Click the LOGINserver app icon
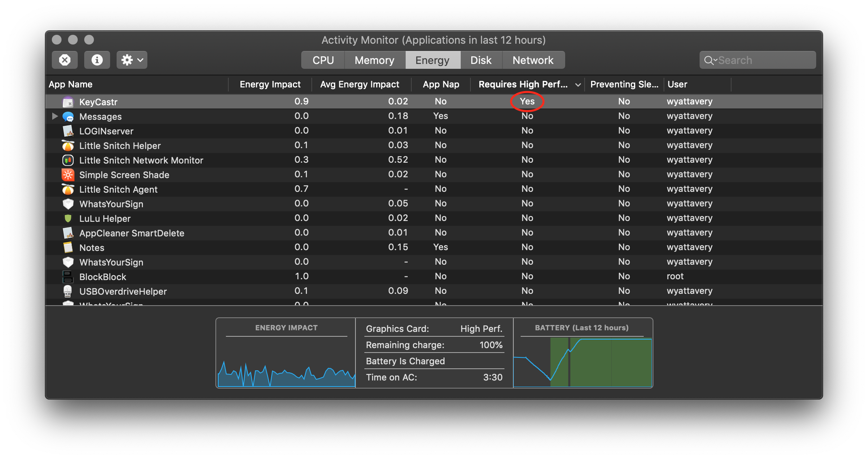 (x=68, y=131)
